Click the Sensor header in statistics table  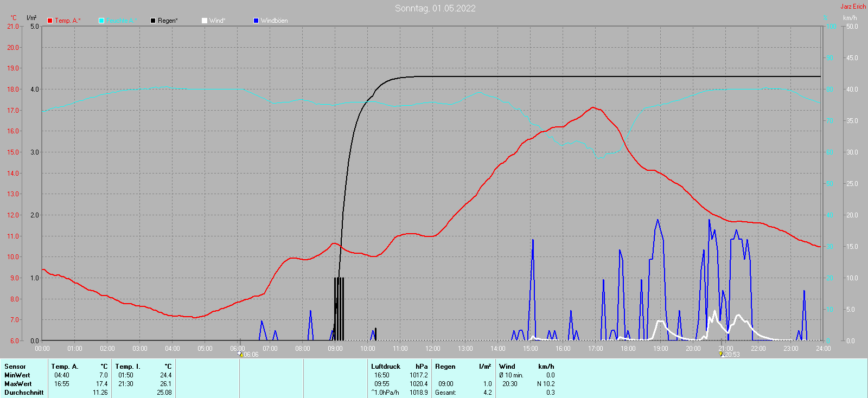[15, 367]
